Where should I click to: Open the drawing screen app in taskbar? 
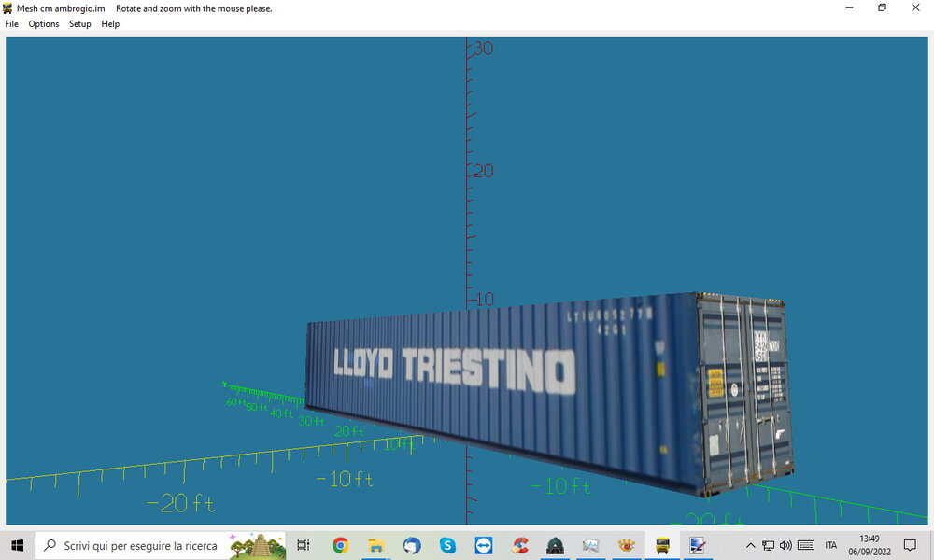pyautogui.click(x=698, y=545)
